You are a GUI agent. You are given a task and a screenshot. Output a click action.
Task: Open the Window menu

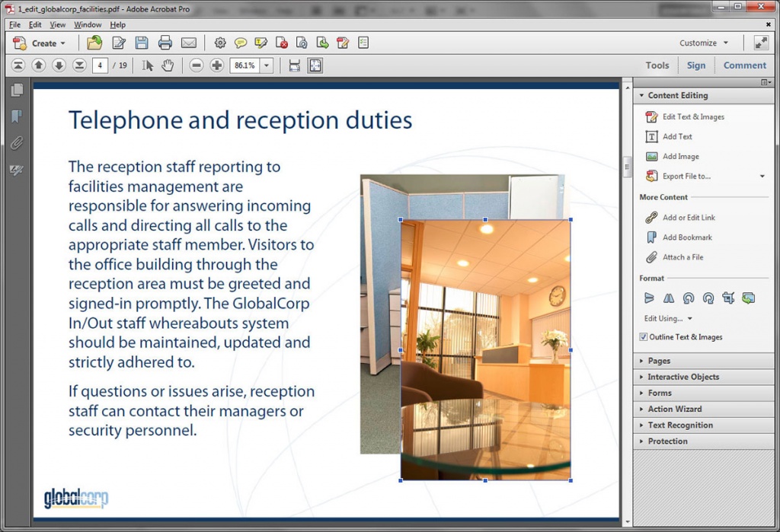point(88,24)
